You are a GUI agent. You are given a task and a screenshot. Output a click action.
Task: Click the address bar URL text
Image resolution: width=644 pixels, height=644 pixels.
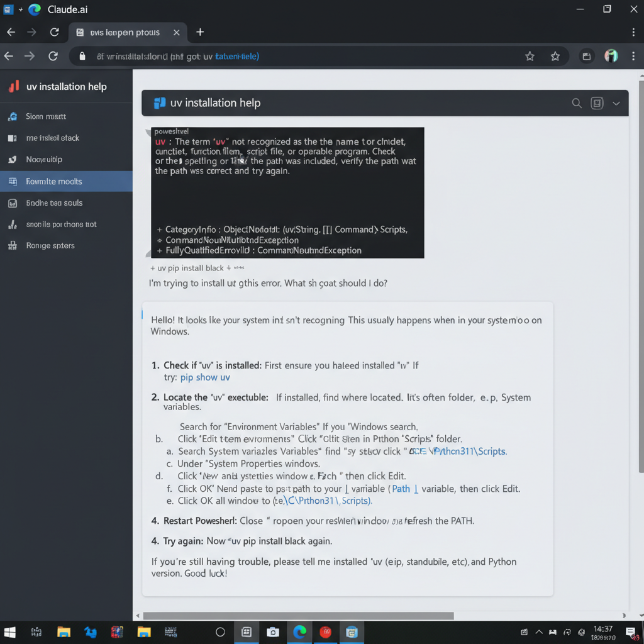(178, 57)
